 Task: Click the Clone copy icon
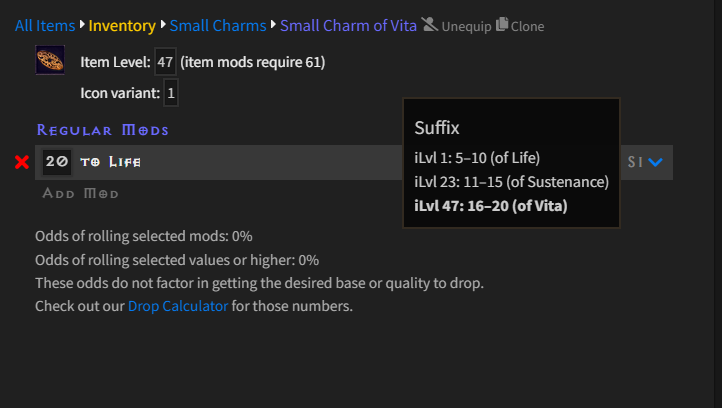[502, 25]
